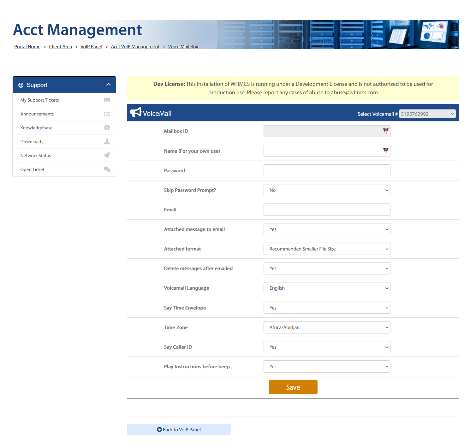This screenshot has width=476, height=448.
Task: Click the list icon next to Announcements
Action: point(107,114)
